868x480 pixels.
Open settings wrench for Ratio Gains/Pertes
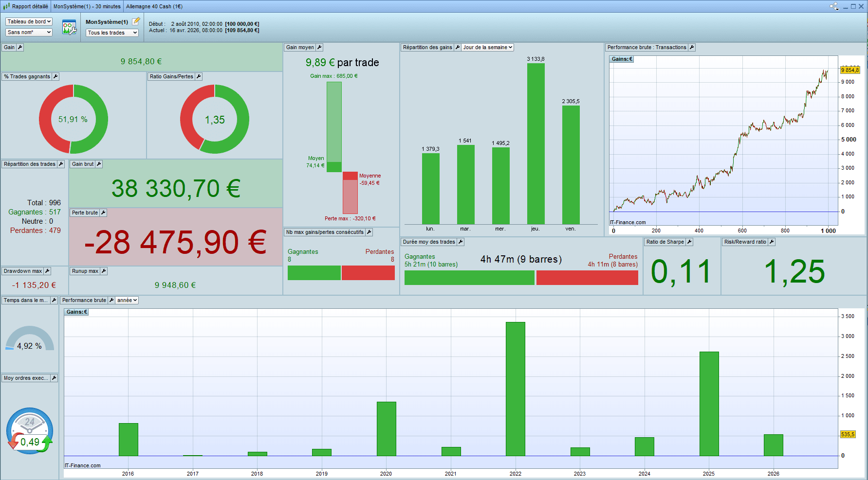199,76
